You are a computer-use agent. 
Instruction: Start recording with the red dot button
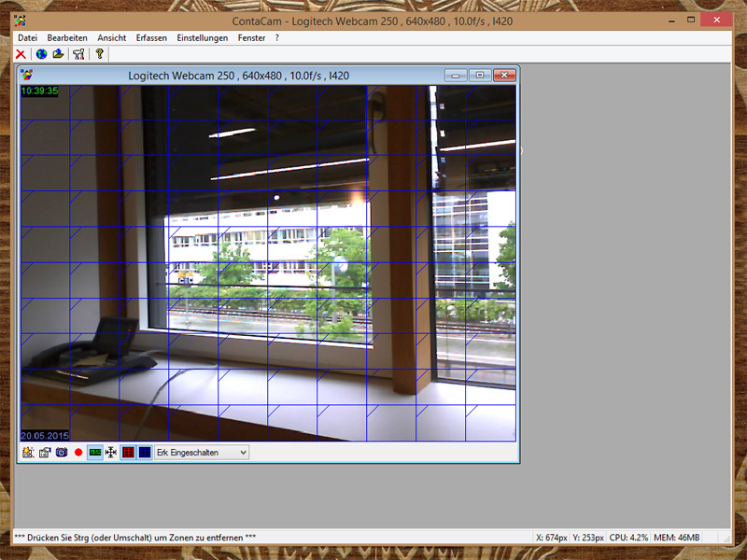click(x=78, y=453)
